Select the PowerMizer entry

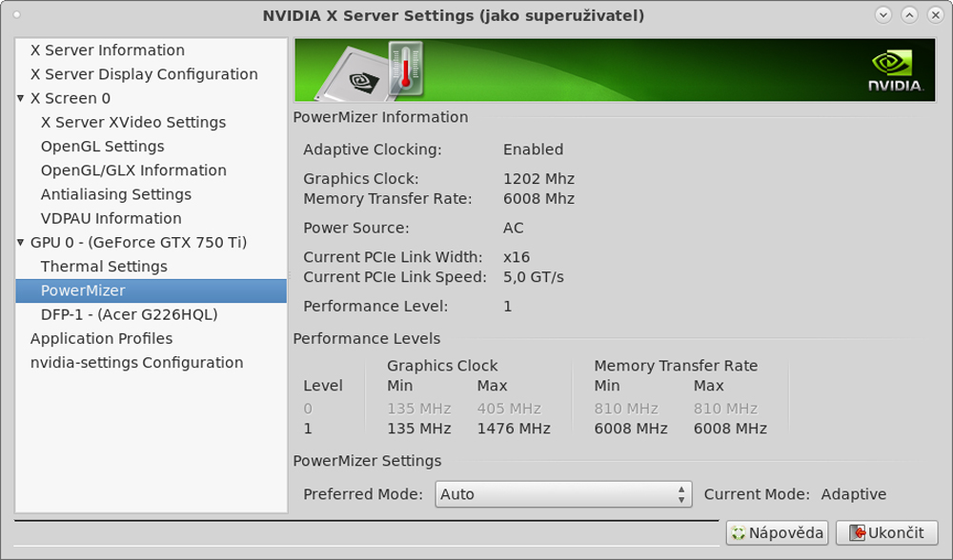coord(151,290)
